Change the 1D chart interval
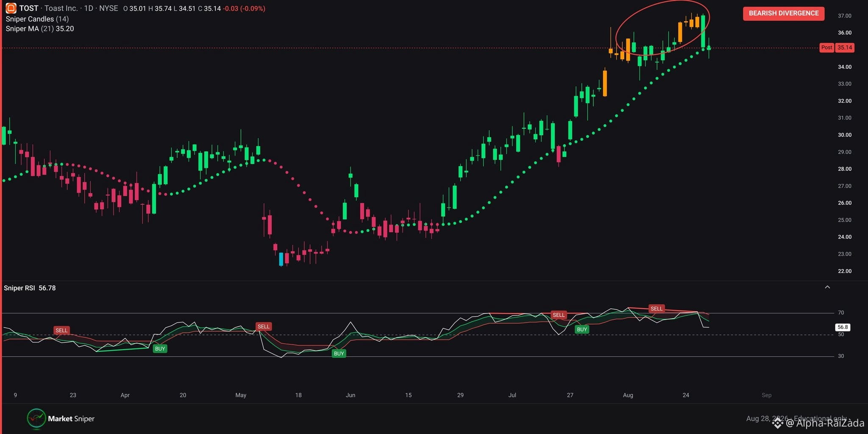The width and height of the screenshot is (868, 434). [89, 8]
